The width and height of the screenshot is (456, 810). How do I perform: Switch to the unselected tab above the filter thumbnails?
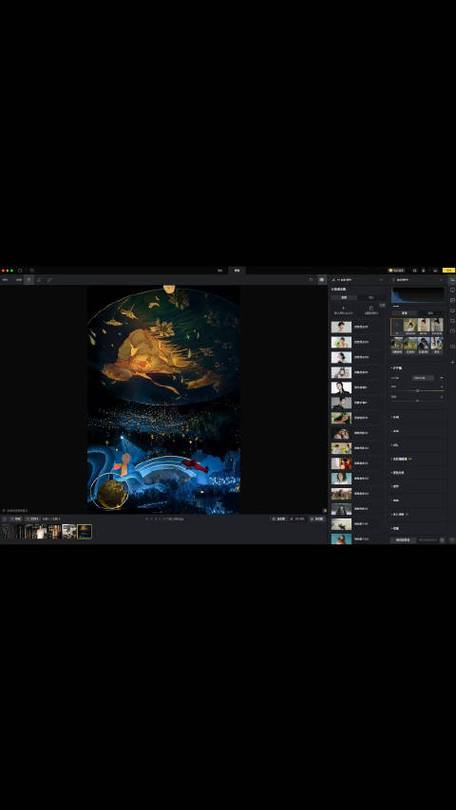coord(430,313)
